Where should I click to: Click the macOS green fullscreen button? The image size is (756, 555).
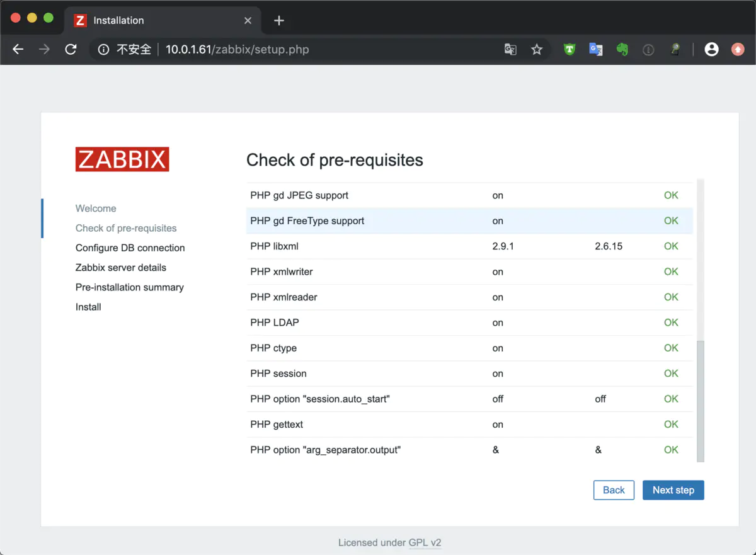tap(49, 18)
